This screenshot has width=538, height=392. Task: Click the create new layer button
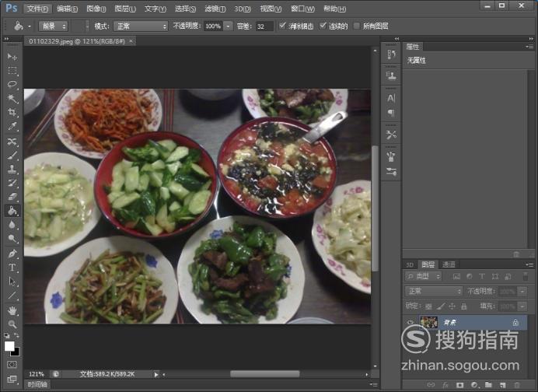click(x=502, y=385)
